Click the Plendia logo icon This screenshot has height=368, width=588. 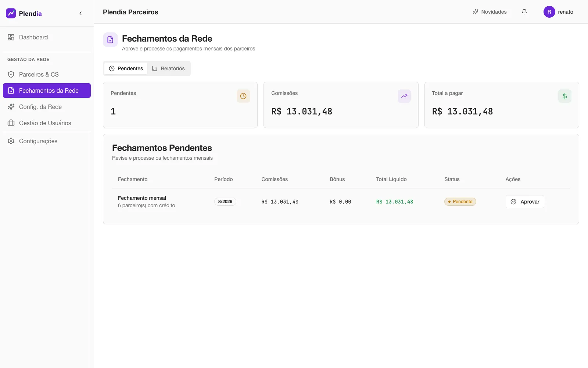(x=11, y=13)
